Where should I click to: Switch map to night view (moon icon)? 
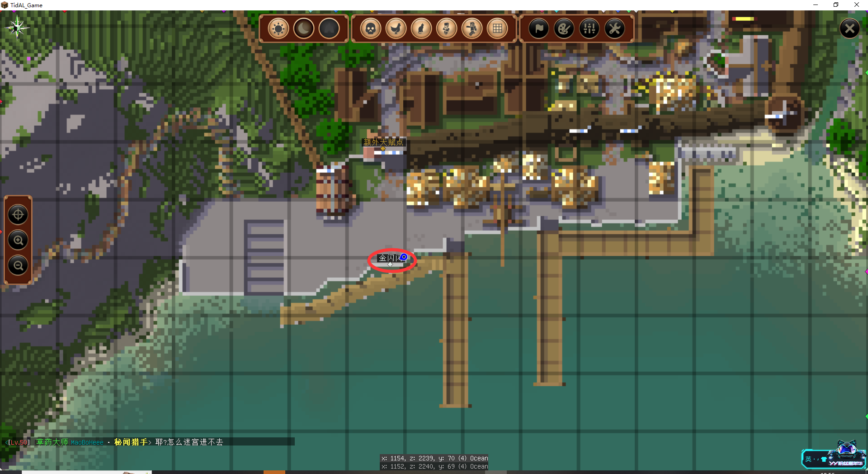[303, 29]
